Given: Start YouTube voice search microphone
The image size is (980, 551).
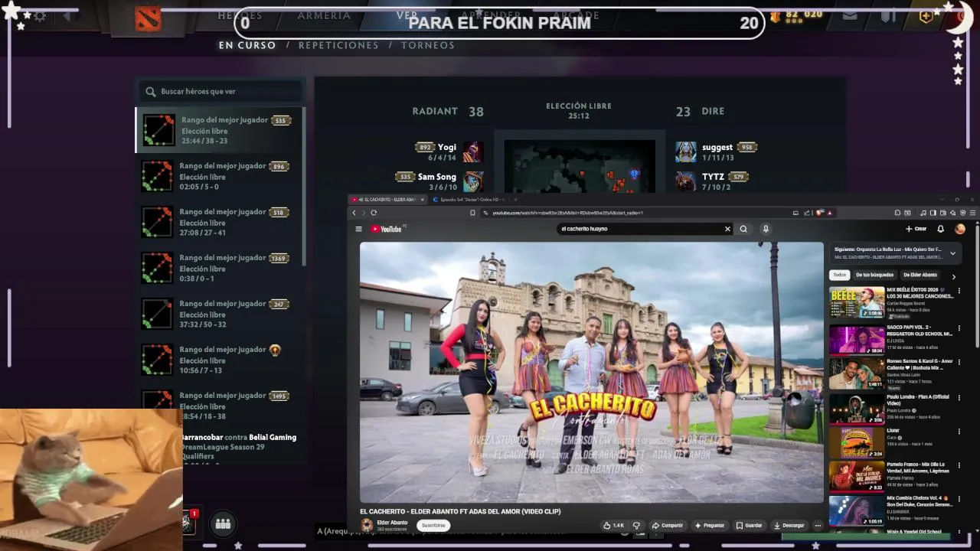Looking at the screenshot, I should pyautogui.click(x=766, y=229).
